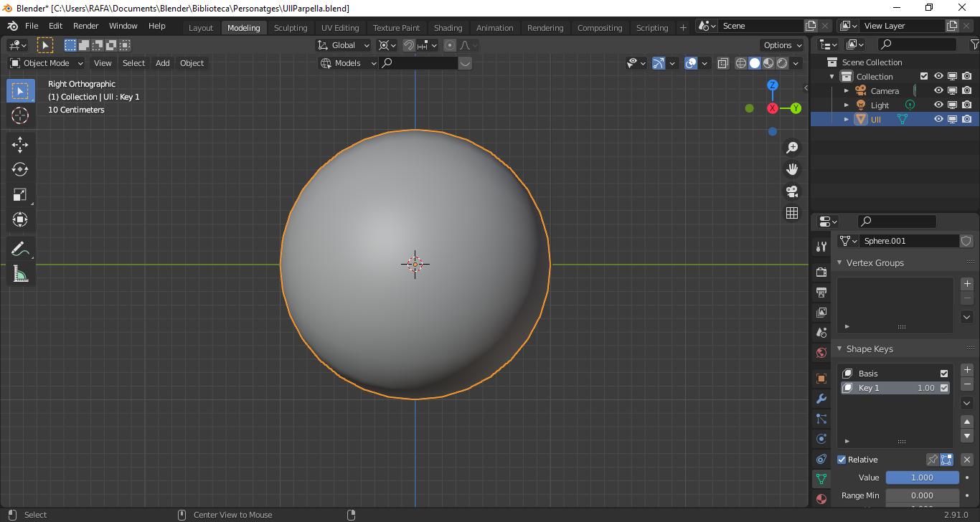Select the Rotate tool
The height and width of the screenshot is (522, 980).
tap(20, 170)
